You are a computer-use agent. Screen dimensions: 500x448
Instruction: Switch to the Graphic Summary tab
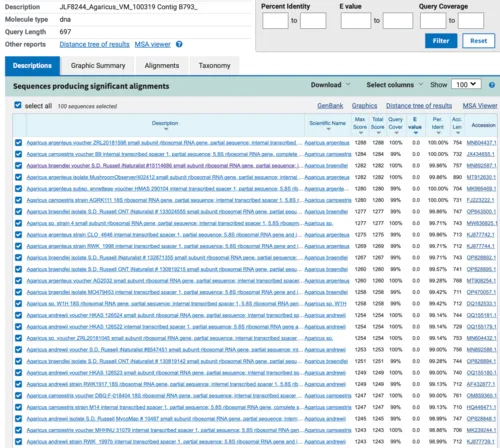point(98,66)
